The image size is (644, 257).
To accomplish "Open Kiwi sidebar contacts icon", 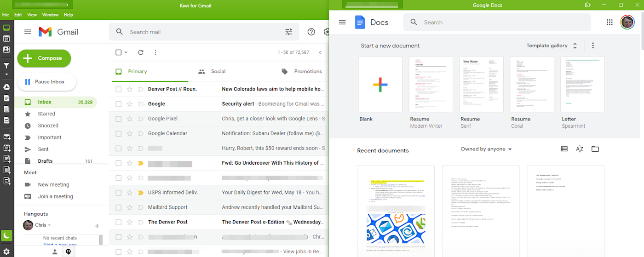I will [x=6, y=50].
